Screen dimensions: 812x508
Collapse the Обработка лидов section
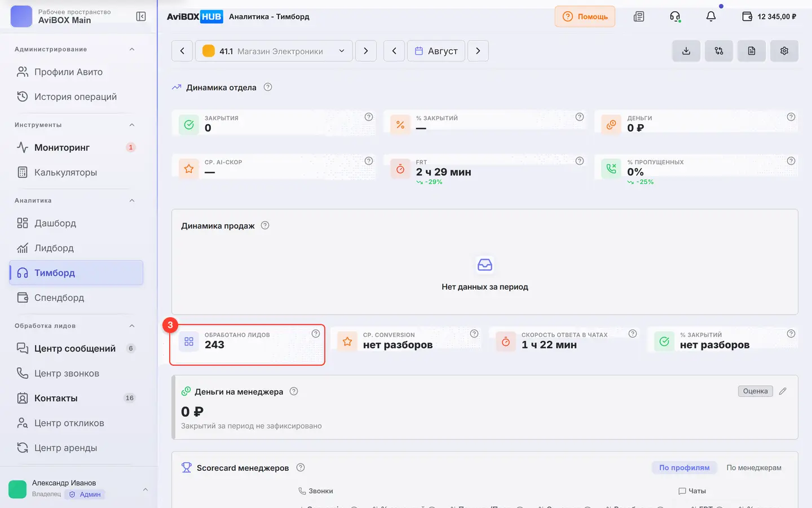(x=132, y=326)
